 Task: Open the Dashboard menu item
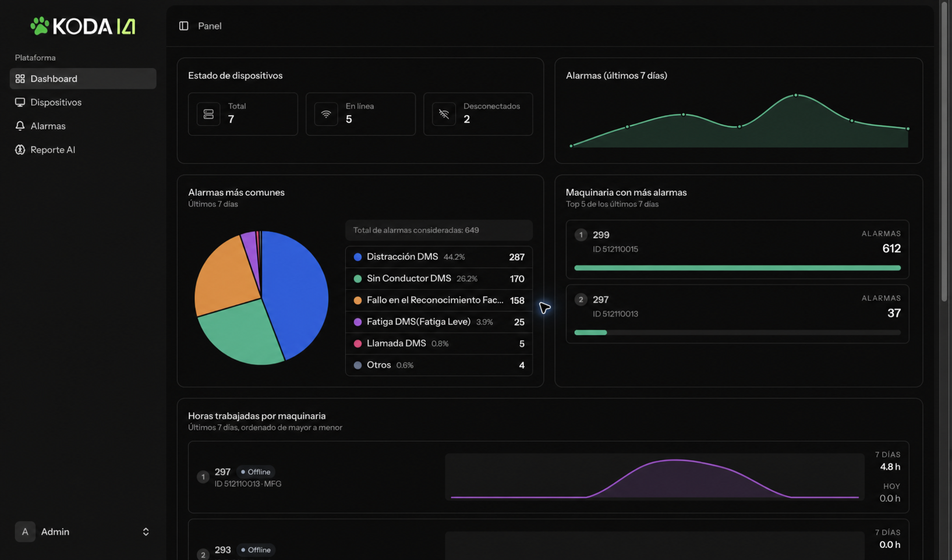[x=83, y=79]
